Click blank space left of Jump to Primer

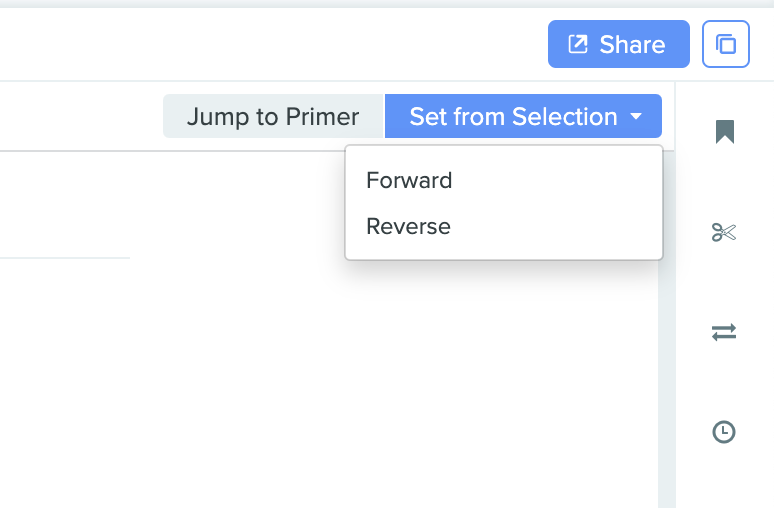point(80,117)
